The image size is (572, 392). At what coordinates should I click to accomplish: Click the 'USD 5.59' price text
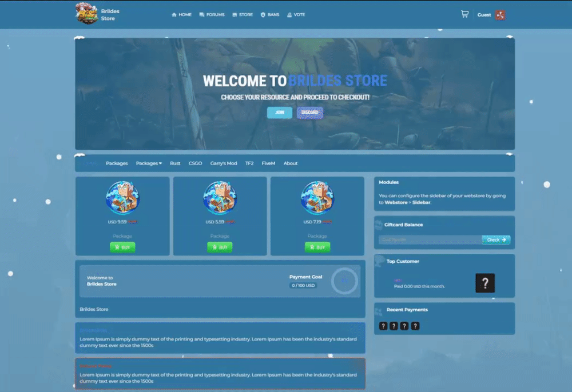point(215,222)
